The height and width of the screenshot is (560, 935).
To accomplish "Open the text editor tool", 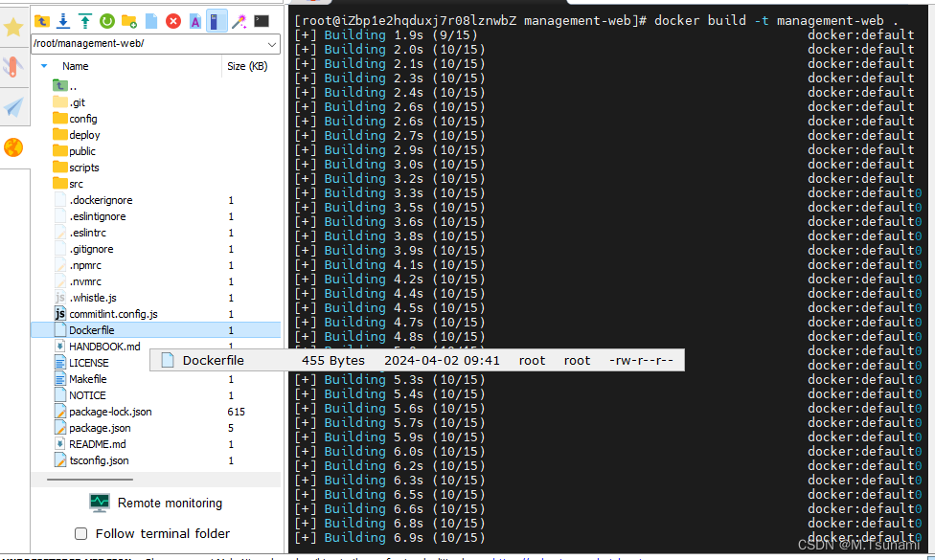I will click(194, 20).
